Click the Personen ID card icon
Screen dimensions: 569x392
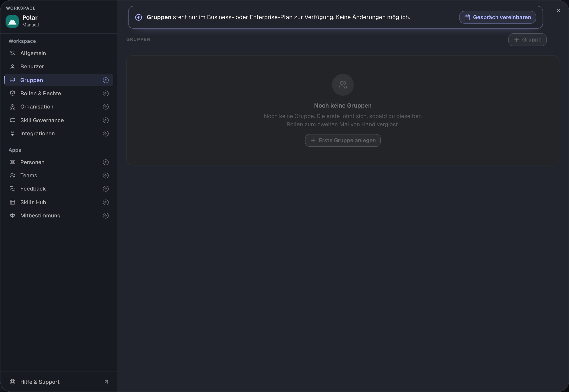tap(13, 162)
